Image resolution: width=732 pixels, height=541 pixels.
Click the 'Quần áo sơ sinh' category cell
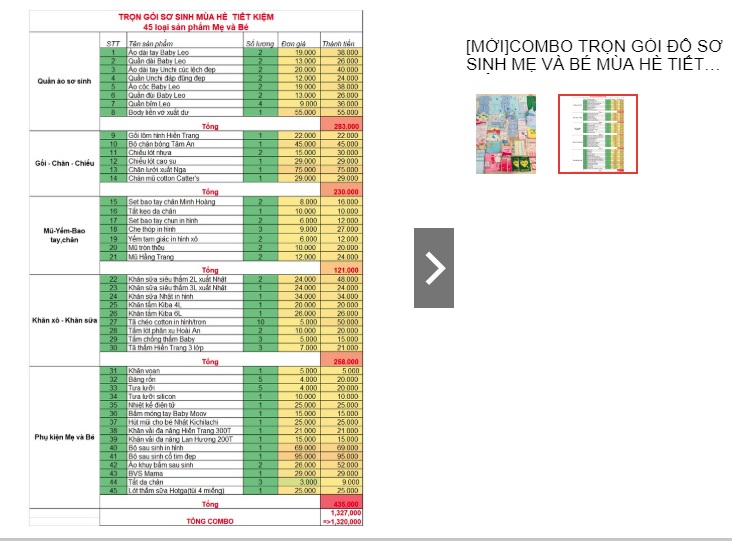click(x=64, y=81)
